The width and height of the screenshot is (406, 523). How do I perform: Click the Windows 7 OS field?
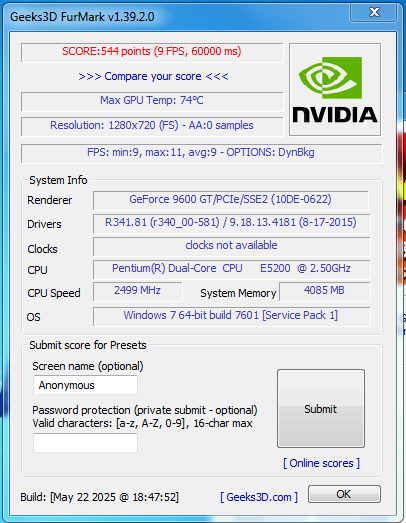click(x=231, y=317)
